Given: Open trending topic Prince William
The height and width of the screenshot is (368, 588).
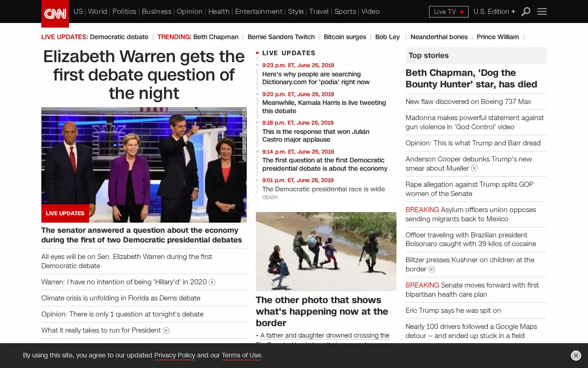Looking at the screenshot, I should [x=498, y=37].
